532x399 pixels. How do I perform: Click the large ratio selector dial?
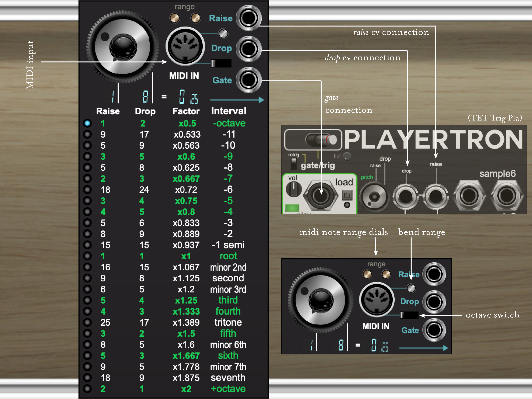pos(123,47)
